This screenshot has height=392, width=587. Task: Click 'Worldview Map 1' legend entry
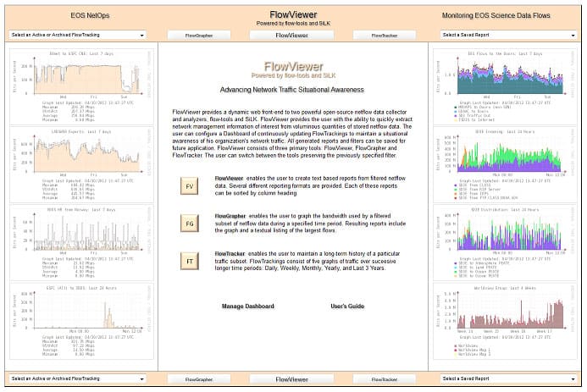coord(474,351)
